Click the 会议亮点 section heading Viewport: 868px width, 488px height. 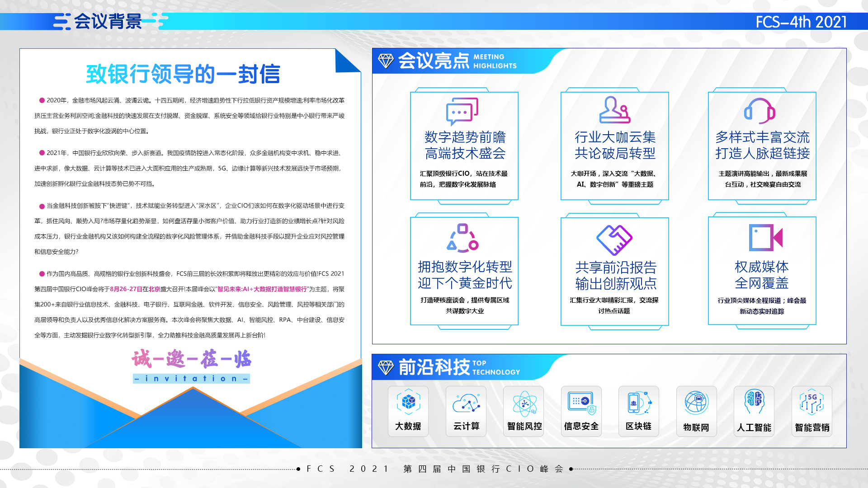click(434, 61)
